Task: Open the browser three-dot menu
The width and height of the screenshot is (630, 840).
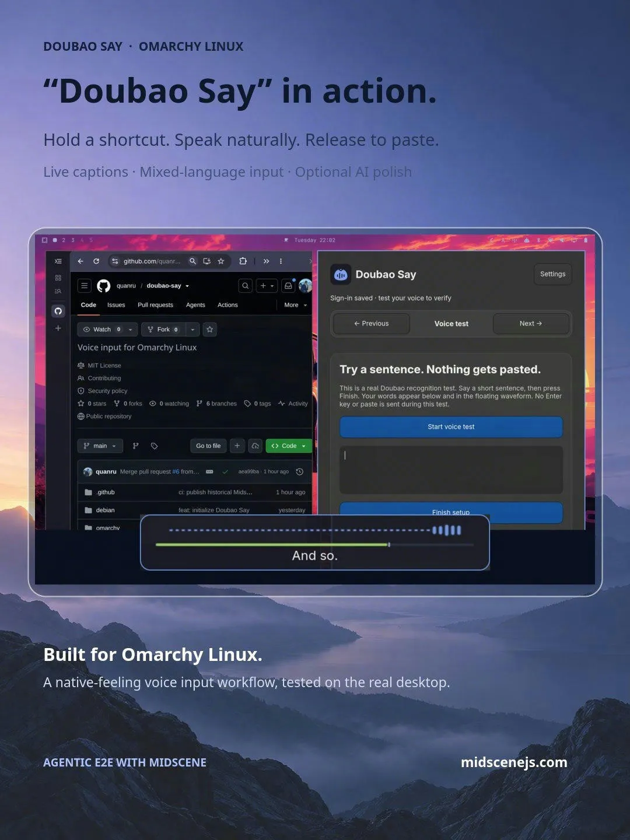Action: coord(281,261)
